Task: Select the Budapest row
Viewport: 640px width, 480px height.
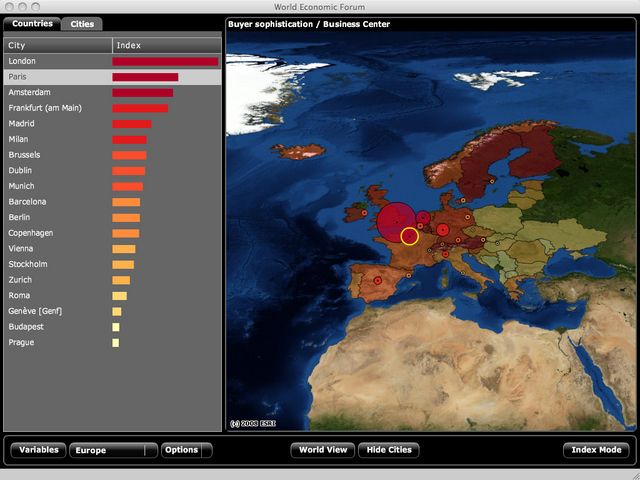Action: point(113,327)
